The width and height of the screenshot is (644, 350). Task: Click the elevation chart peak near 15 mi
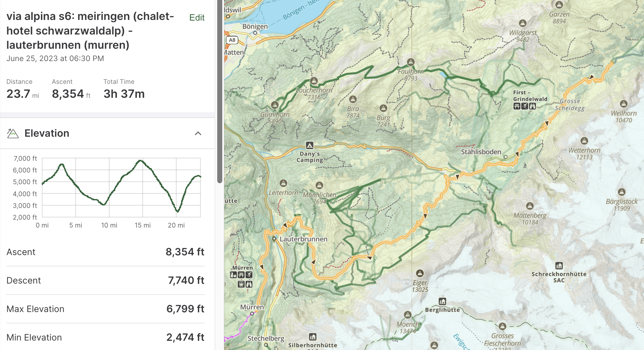pyautogui.click(x=140, y=161)
